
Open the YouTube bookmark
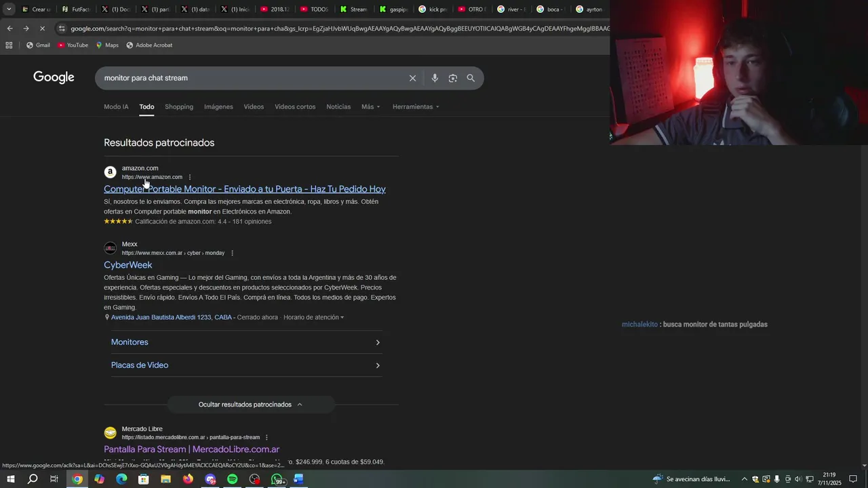point(73,45)
